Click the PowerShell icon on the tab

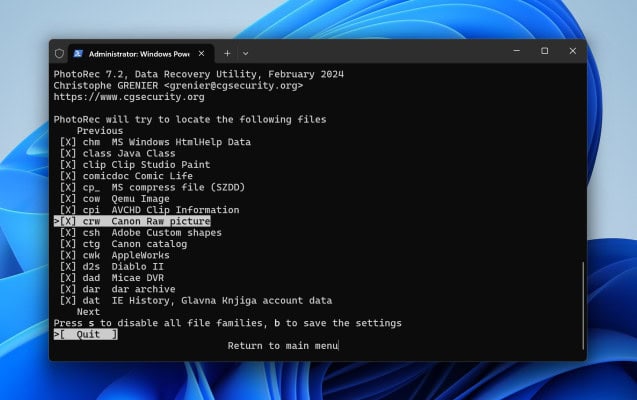78,54
